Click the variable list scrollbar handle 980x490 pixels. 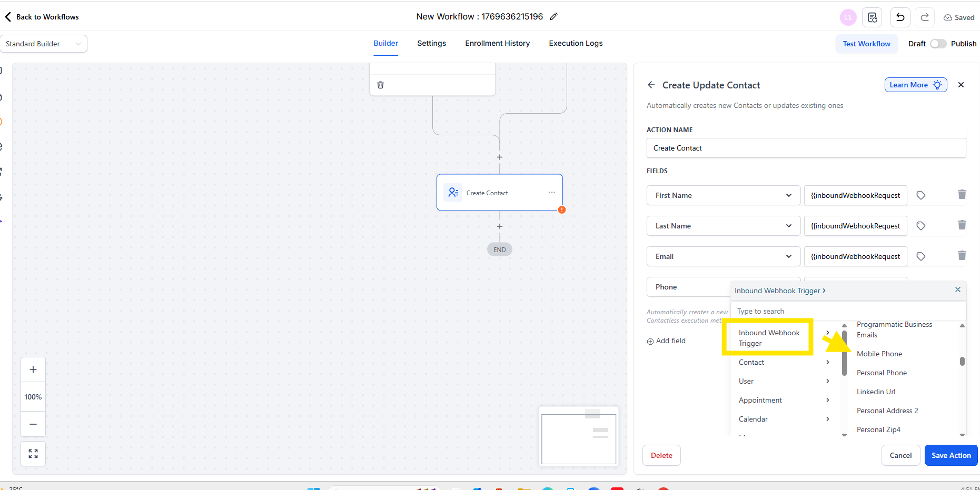coord(962,361)
